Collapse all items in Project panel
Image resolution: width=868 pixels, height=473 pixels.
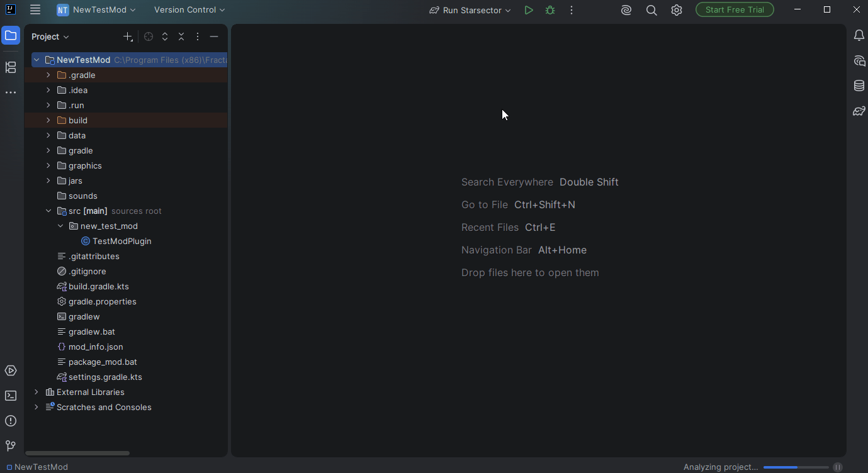pos(181,36)
